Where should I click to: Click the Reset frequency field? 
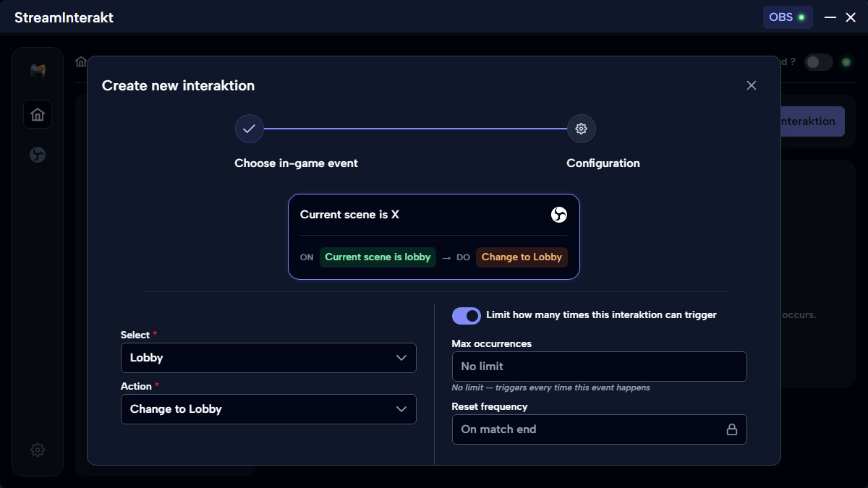point(599,429)
